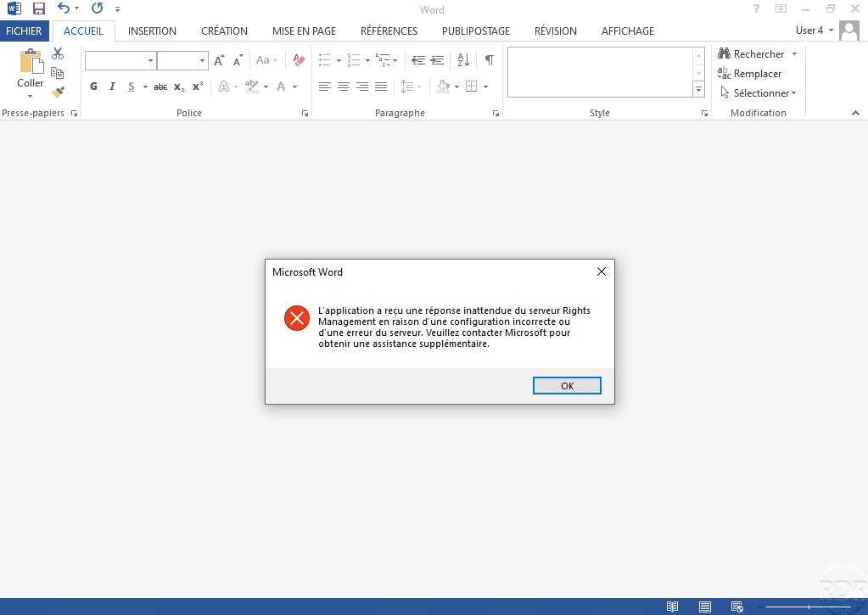The width and height of the screenshot is (868, 615).
Task: Toggle the show paragraph marks pilcrow
Action: coord(489,60)
